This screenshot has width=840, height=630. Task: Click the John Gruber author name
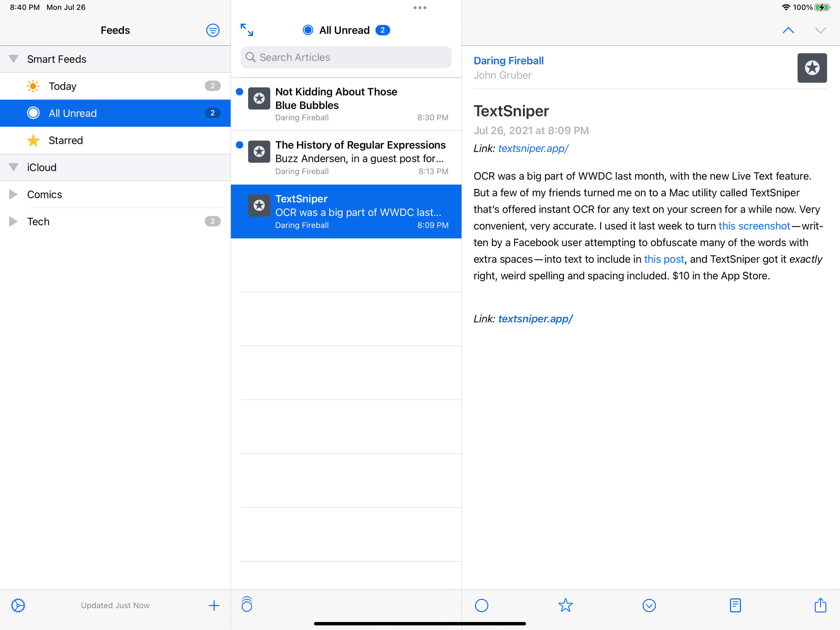point(502,75)
